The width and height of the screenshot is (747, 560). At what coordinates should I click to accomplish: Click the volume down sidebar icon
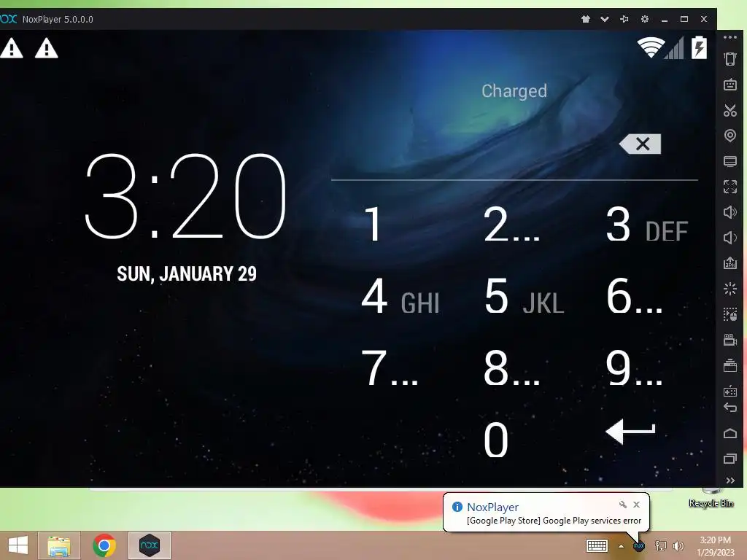pos(729,237)
